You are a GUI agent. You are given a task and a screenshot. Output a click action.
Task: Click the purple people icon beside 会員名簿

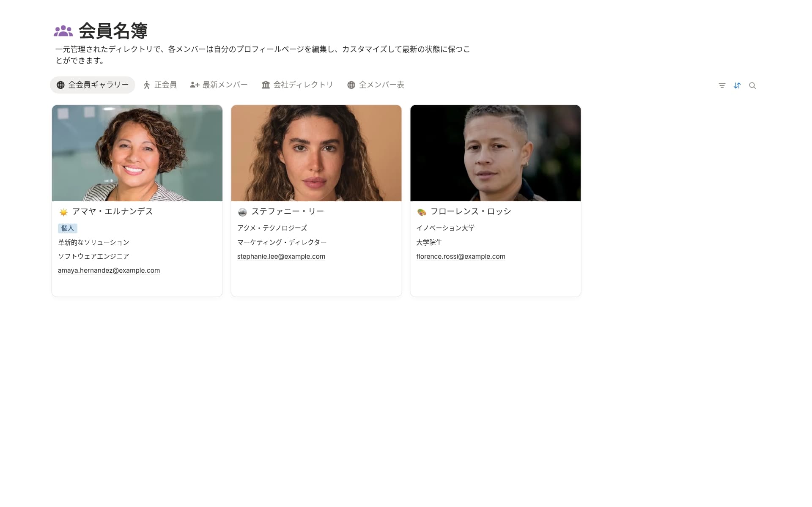pos(63,31)
